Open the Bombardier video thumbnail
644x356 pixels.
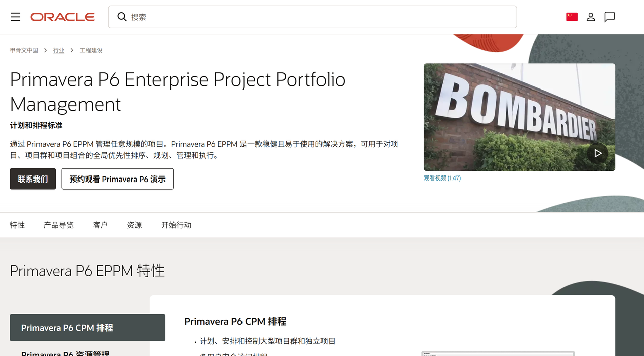click(519, 117)
